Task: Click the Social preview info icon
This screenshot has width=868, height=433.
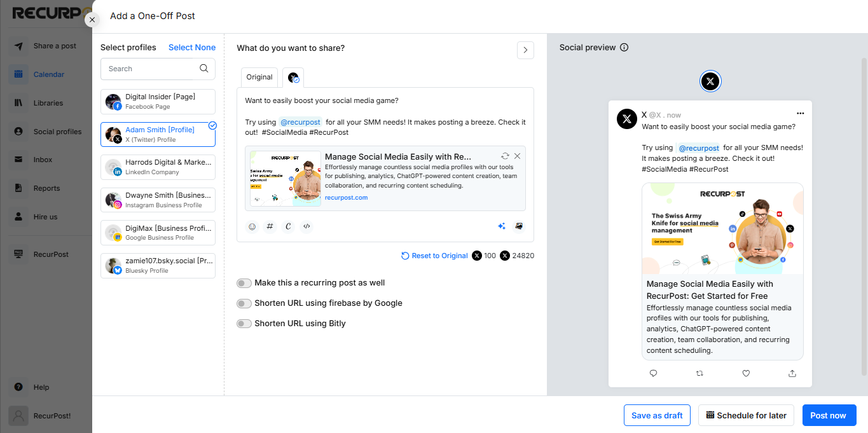Action: 624,48
